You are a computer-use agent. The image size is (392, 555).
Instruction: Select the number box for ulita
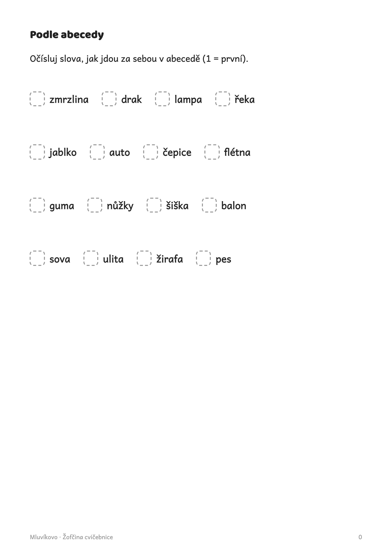coord(91,258)
